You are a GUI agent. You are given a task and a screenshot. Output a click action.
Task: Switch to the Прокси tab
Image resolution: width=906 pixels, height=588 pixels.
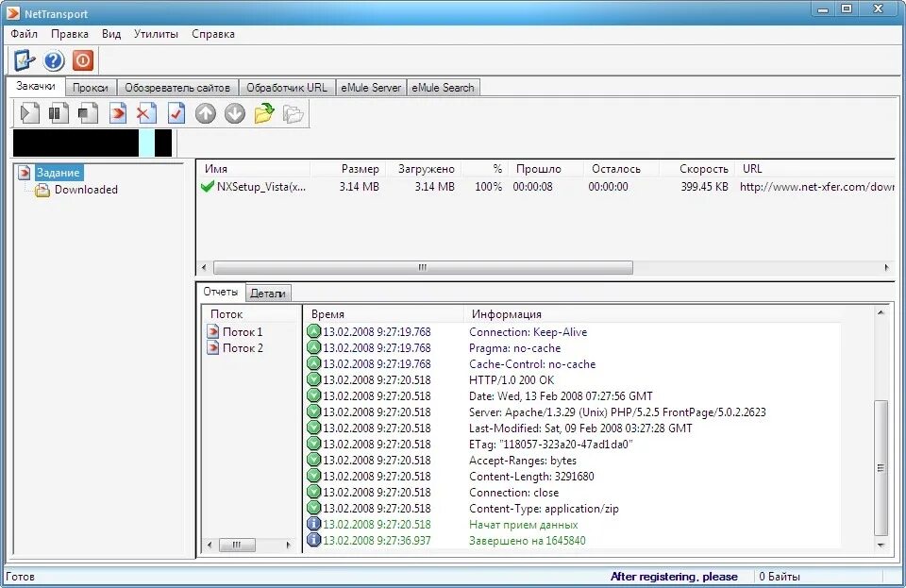click(x=91, y=88)
